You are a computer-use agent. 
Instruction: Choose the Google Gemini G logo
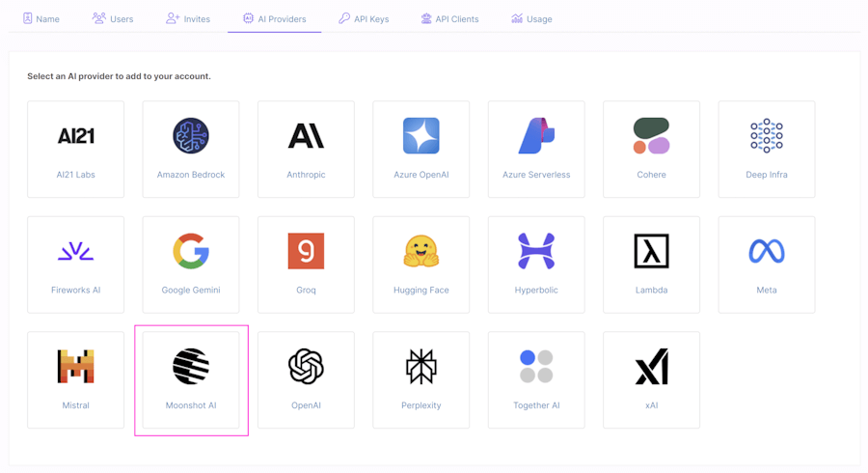(x=191, y=251)
